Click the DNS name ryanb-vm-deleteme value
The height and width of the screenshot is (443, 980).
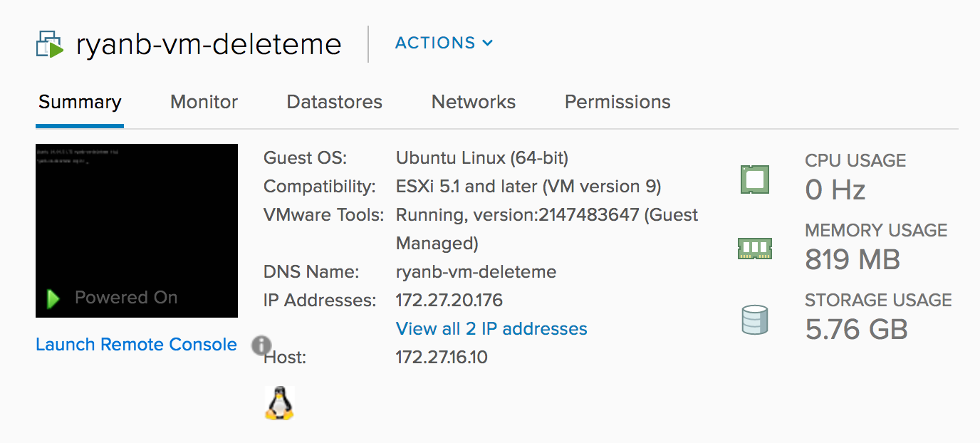coord(476,272)
